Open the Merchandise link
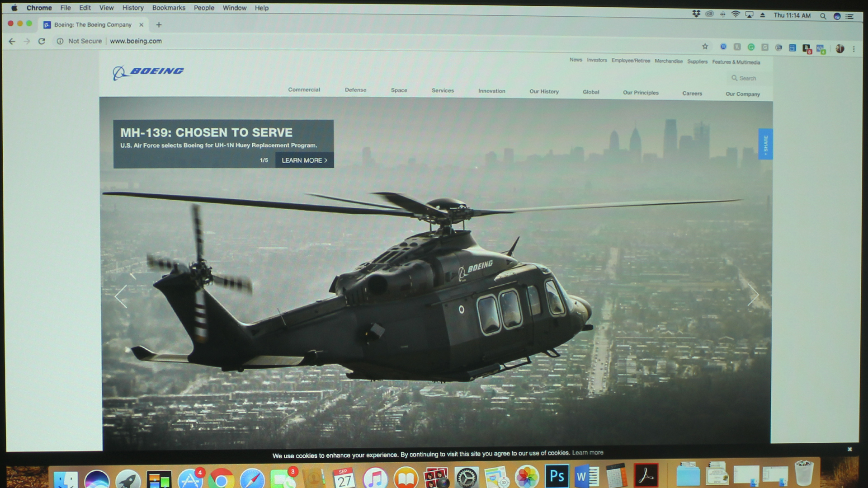 coord(669,61)
